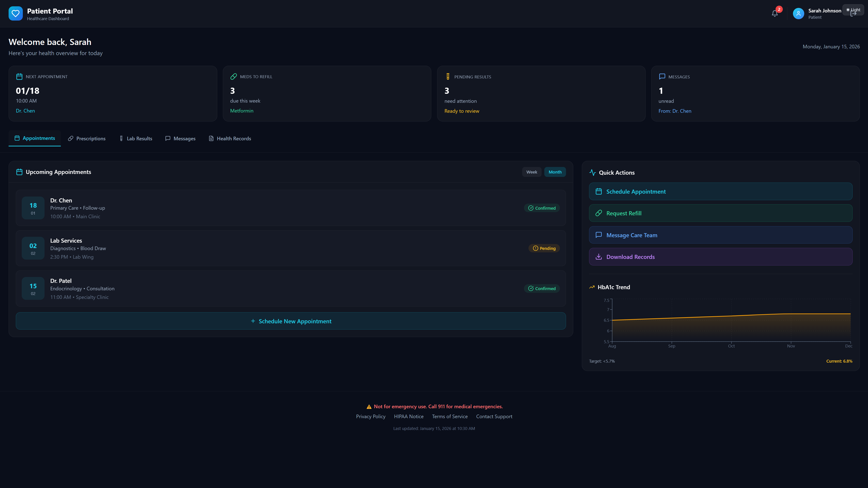Open the Metformin refill link

pyautogui.click(x=242, y=110)
